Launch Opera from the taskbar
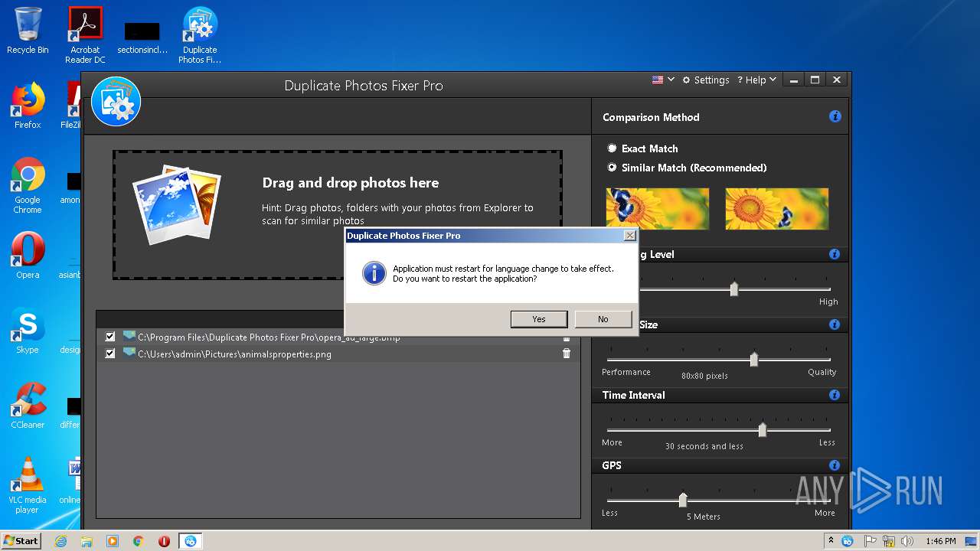This screenshot has width=980, height=551. point(164,541)
